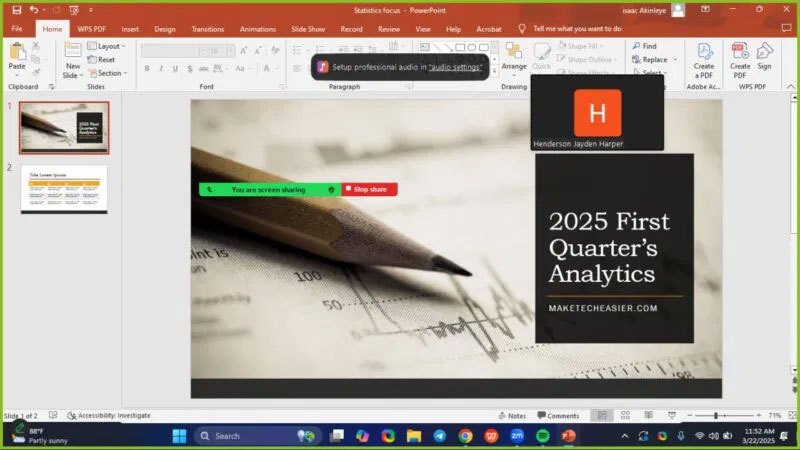The height and width of the screenshot is (450, 800).
Task: Adjust the zoom slider in status bar
Action: 716,416
